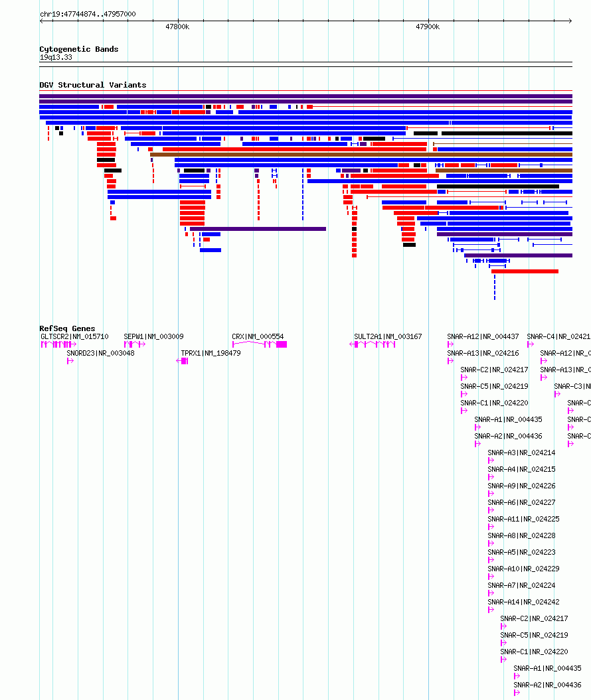Open the TPRX1|NM_198479 gene label
The height and width of the screenshot is (700, 591).
pyautogui.click(x=211, y=353)
